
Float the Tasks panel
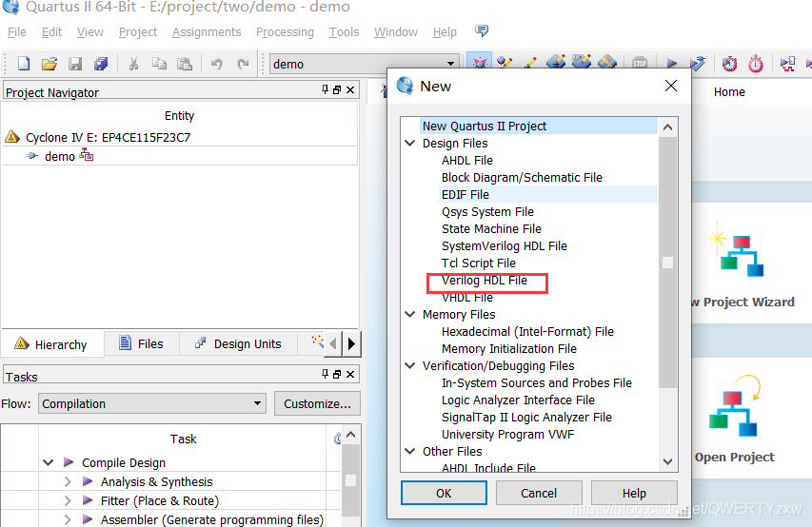pos(337,374)
